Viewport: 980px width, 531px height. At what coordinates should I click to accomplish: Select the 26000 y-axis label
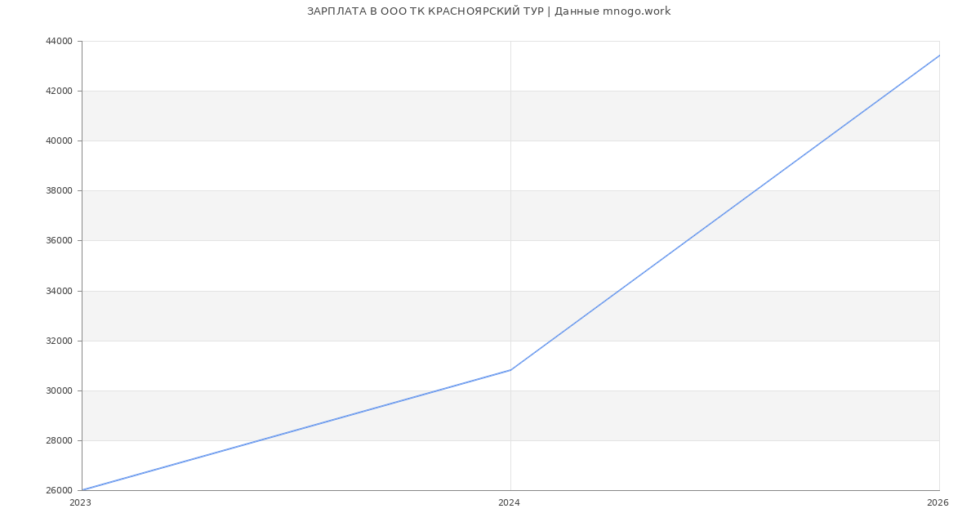60,490
